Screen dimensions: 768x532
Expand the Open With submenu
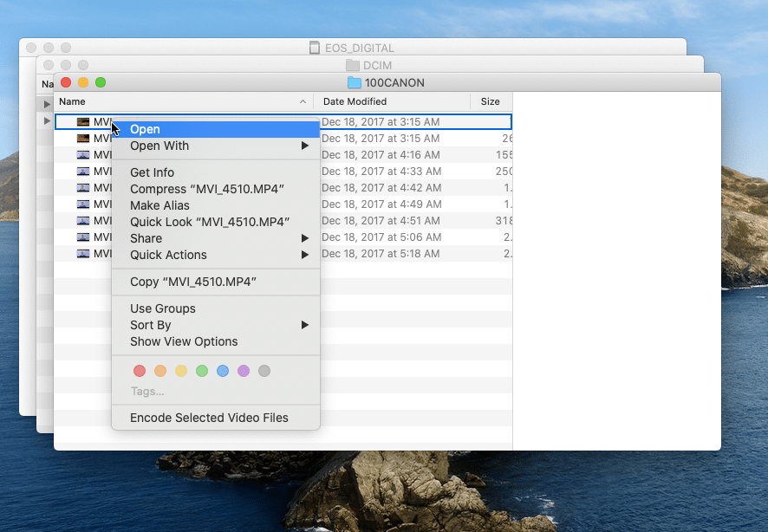(x=173, y=146)
